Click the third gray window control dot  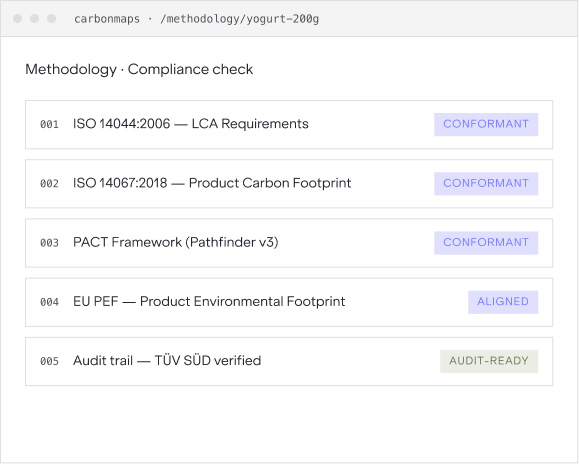pos(51,18)
